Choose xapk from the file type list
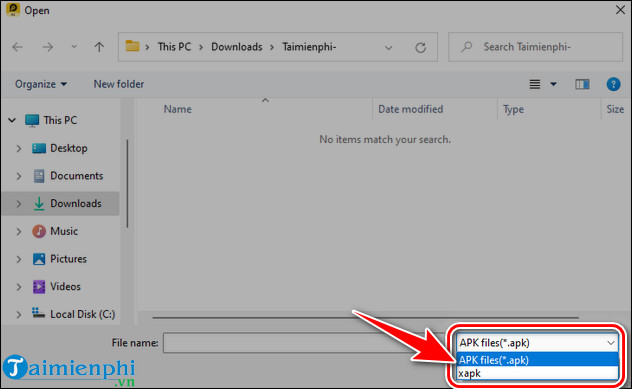This screenshot has height=389, width=632. click(x=537, y=373)
